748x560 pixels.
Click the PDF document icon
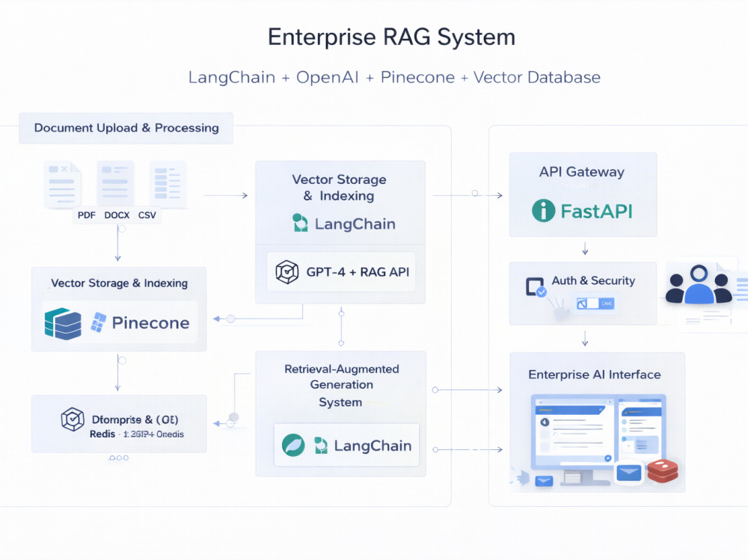[x=63, y=185]
